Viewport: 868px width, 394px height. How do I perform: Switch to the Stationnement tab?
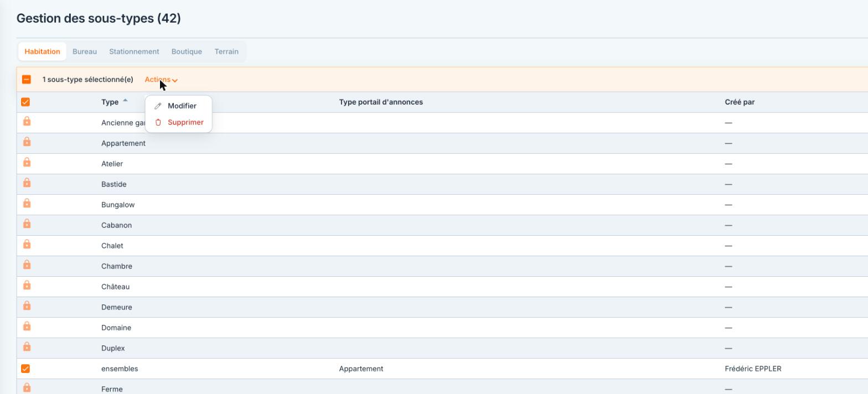pos(134,51)
